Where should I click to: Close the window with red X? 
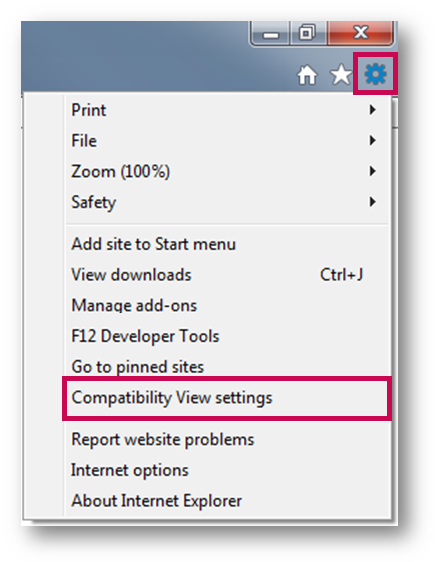pos(360,33)
